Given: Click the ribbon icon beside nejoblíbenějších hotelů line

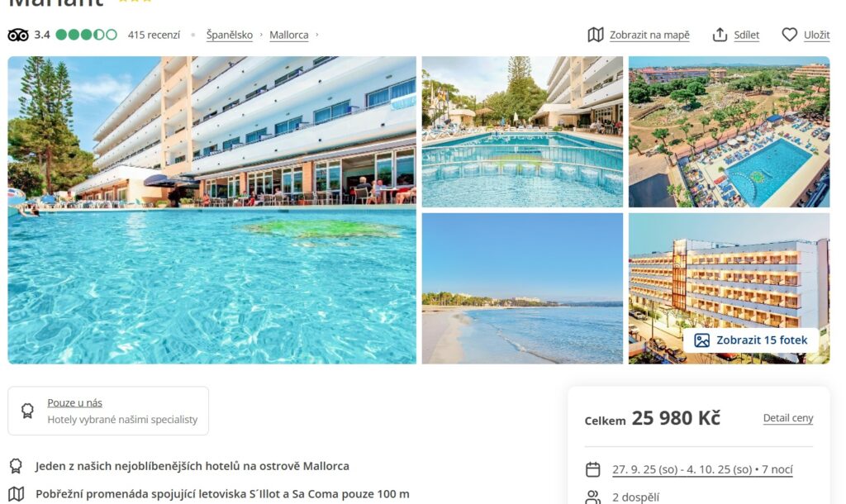Looking at the screenshot, I should [17, 466].
